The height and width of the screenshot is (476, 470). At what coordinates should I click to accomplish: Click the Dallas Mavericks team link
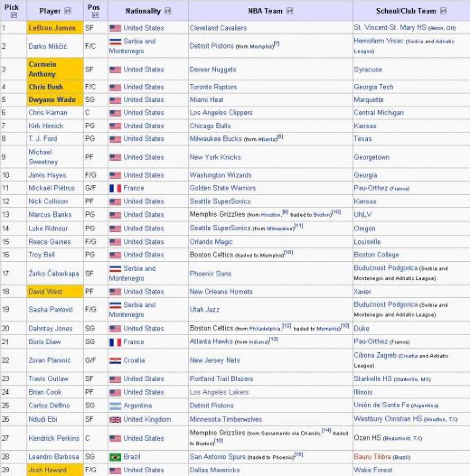215,470
